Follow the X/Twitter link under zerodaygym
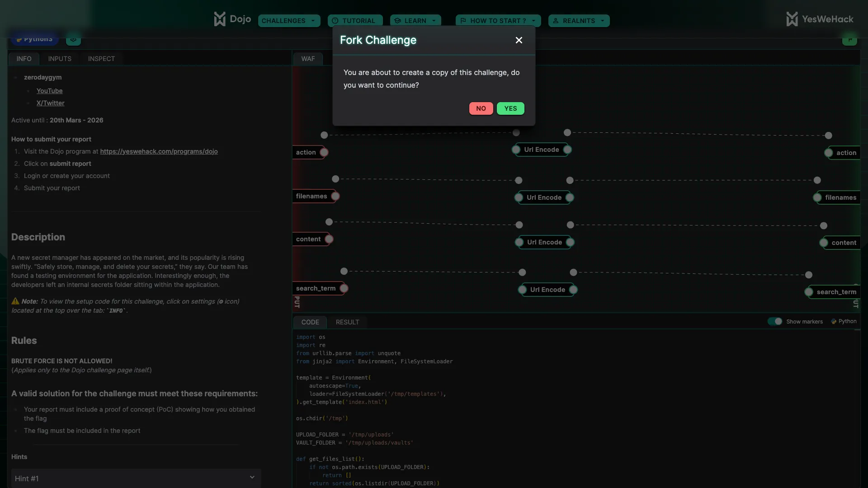868x488 pixels. pos(51,103)
